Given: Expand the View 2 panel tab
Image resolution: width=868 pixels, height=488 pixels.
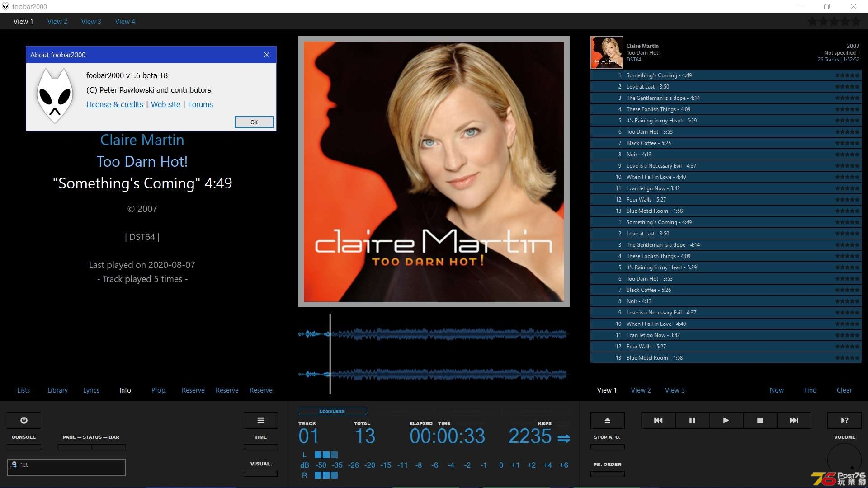Looking at the screenshot, I should (57, 21).
